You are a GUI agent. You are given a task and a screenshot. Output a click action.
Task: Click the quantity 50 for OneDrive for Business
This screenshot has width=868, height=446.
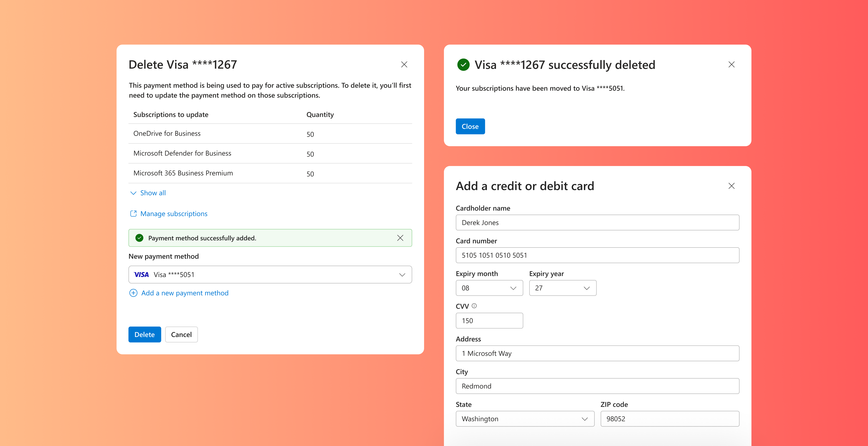click(x=310, y=134)
